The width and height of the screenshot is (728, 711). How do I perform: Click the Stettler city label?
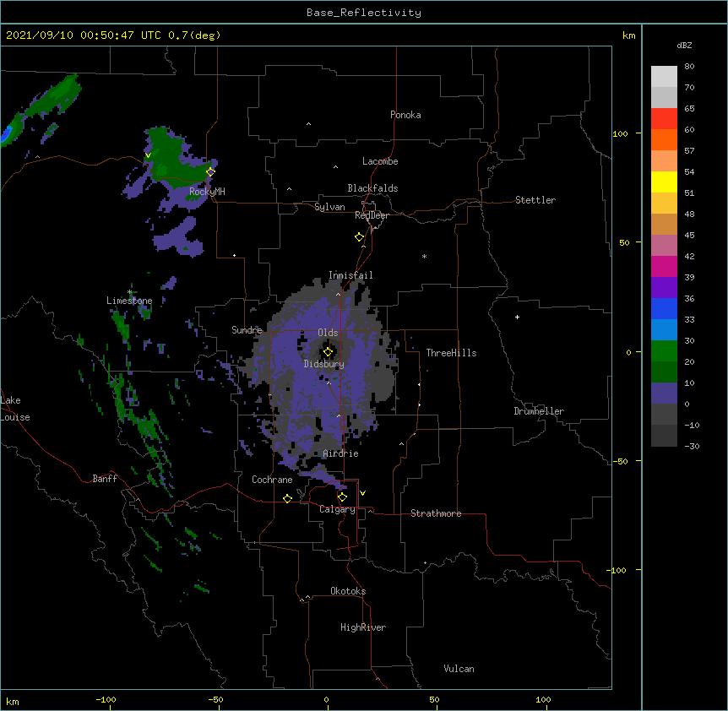(535, 200)
